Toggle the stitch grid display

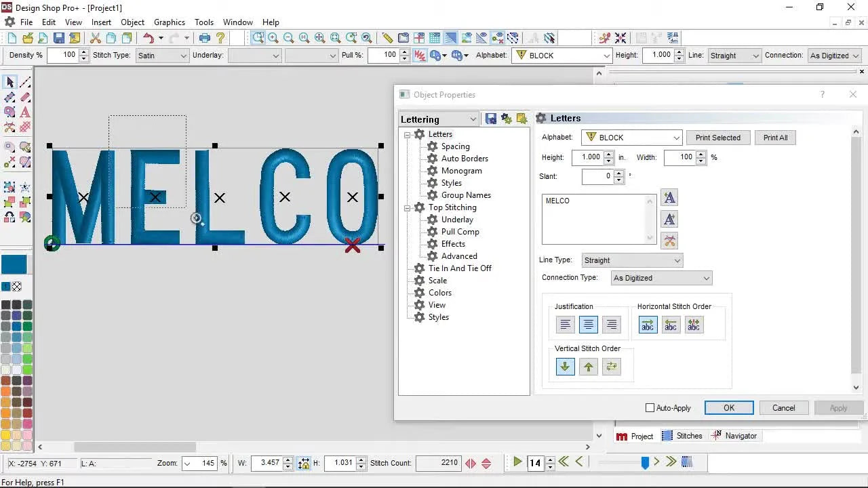(x=435, y=38)
